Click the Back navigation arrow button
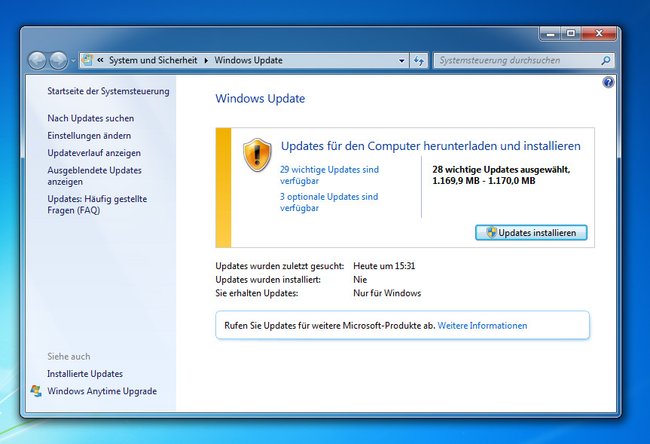Viewport: 650px width, 444px height. pos(37,61)
